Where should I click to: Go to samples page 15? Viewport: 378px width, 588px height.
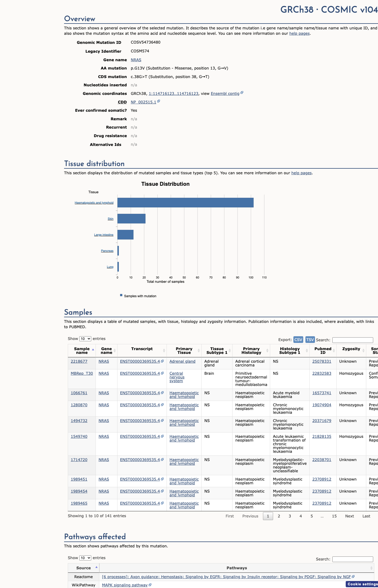(x=334, y=516)
